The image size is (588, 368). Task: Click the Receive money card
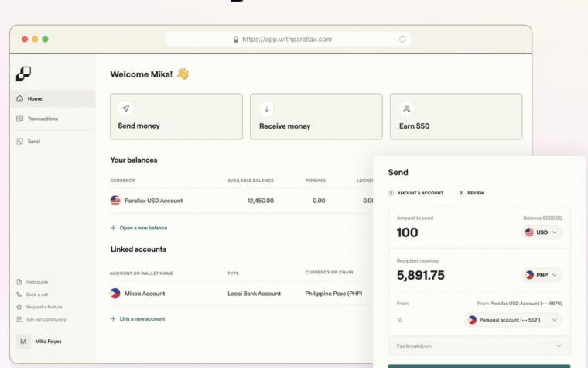pyautogui.click(x=316, y=116)
